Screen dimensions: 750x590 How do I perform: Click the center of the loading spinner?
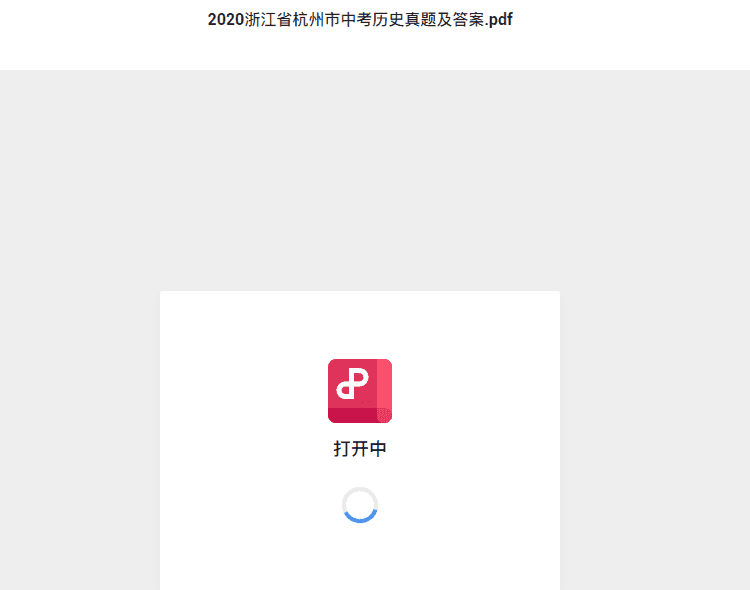(360, 505)
